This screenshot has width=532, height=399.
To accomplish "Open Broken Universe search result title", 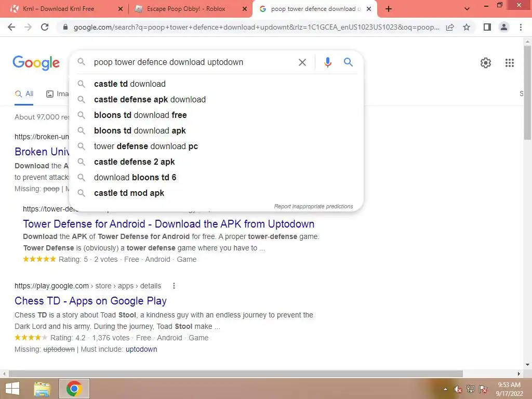I will pos(42,152).
